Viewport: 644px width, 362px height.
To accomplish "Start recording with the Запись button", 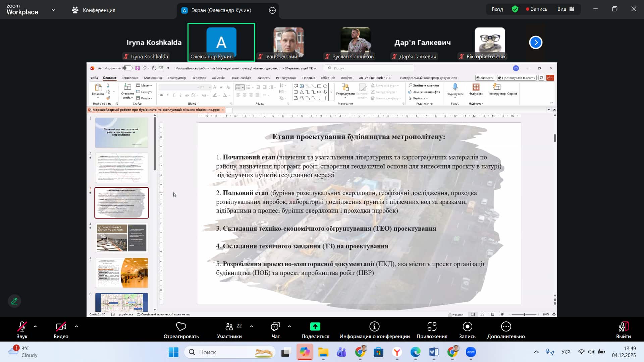I will coord(467,327).
